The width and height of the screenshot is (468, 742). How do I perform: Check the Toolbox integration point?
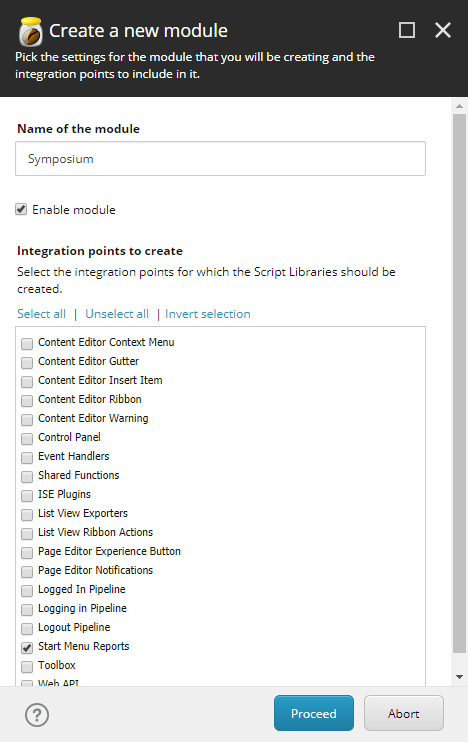point(27,666)
